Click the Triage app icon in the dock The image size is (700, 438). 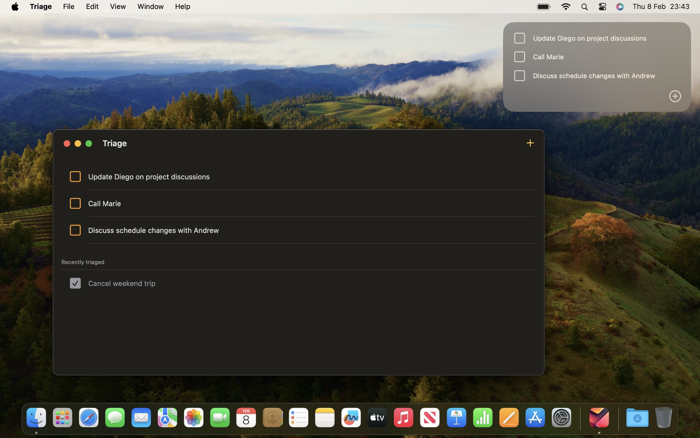(x=599, y=418)
